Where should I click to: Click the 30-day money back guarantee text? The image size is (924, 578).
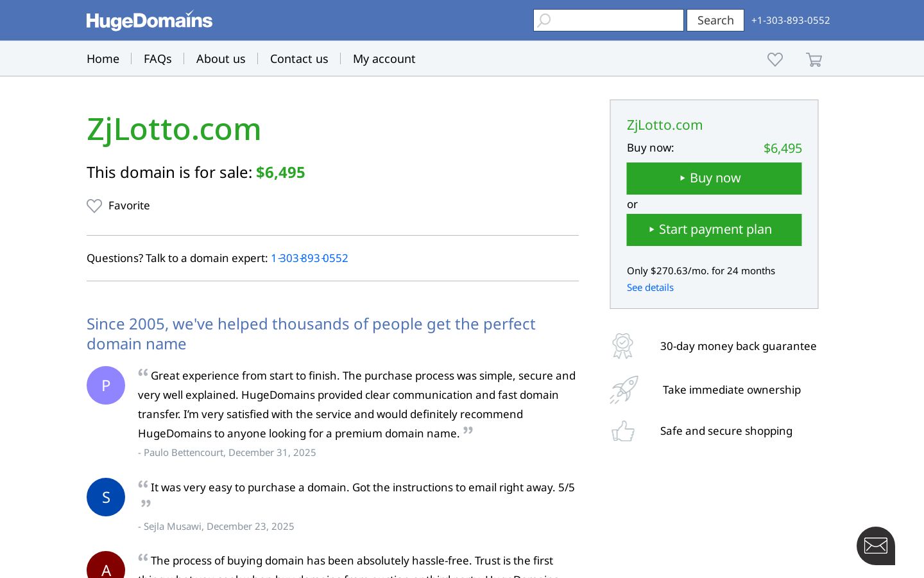coord(739,346)
